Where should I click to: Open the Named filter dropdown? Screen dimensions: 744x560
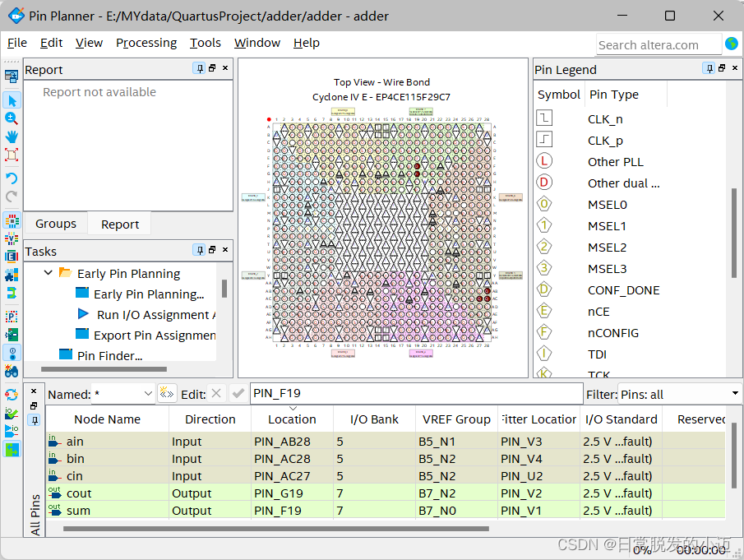pos(148,393)
